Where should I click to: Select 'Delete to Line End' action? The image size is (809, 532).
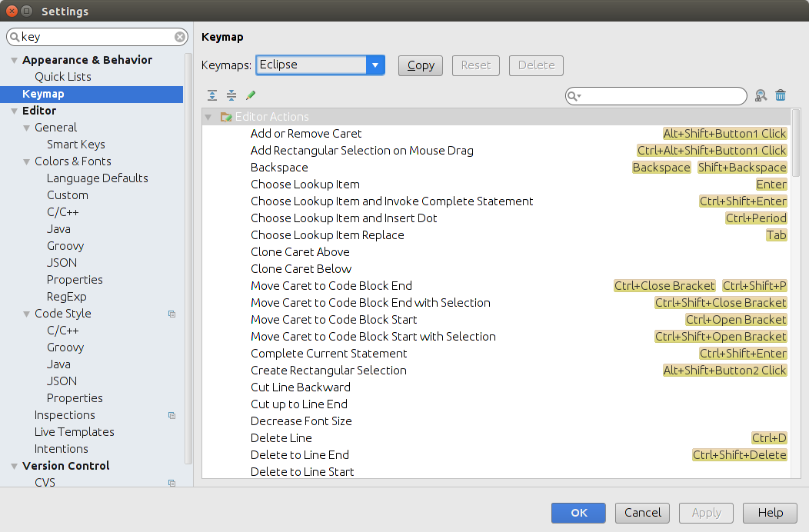(x=300, y=455)
